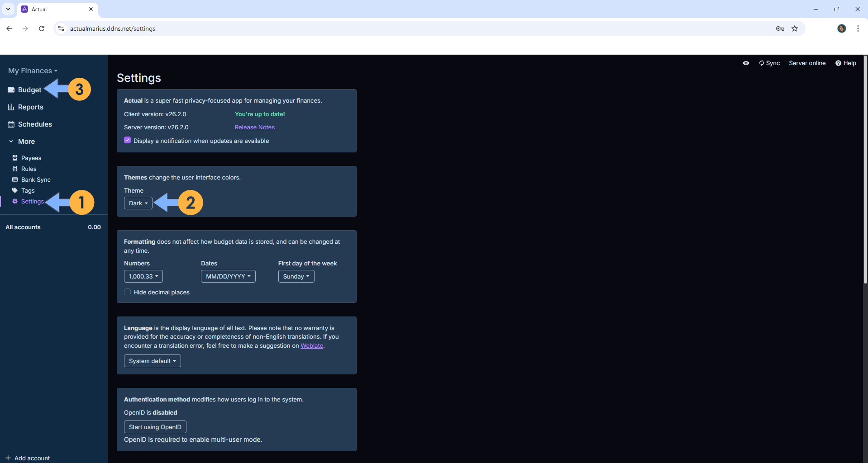The width and height of the screenshot is (868, 463).
Task: Click the Reports chart icon
Action: point(11,107)
